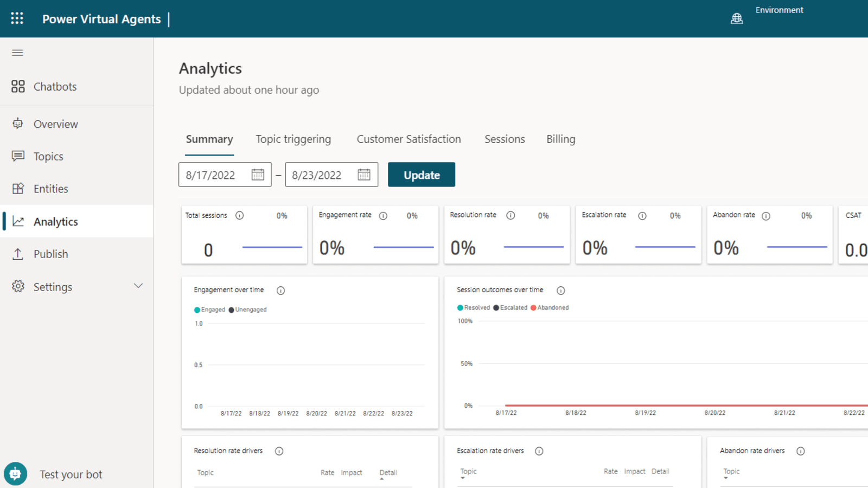
Task: Toggle Resolved legend swatch
Action: tap(460, 308)
